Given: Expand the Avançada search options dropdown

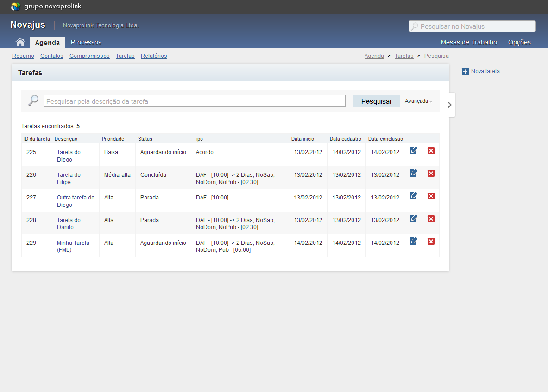Looking at the screenshot, I should pyautogui.click(x=418, y=101).
